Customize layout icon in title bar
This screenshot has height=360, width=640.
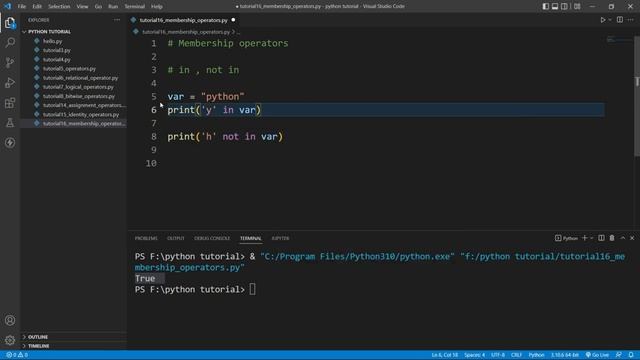pos(577,6)
